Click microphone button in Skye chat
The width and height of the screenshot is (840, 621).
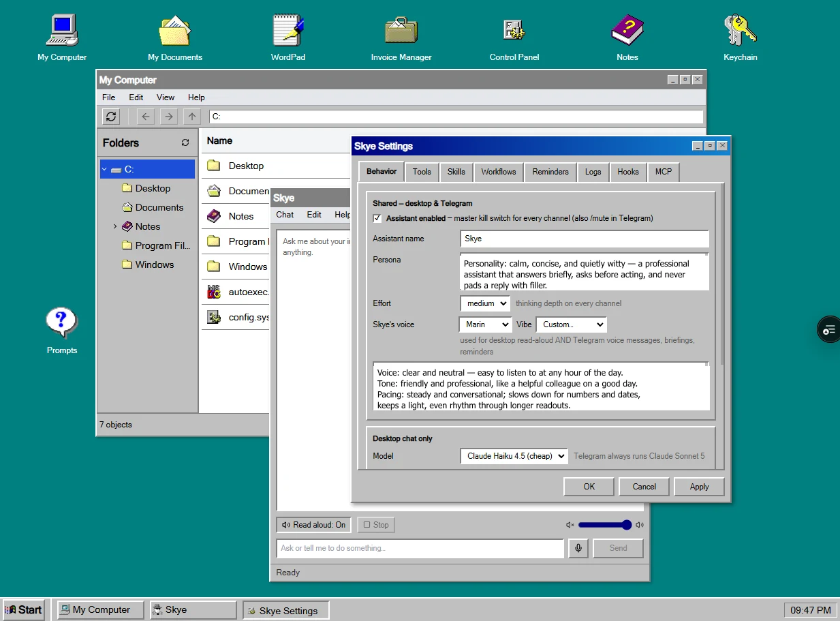tap(578, 548)
